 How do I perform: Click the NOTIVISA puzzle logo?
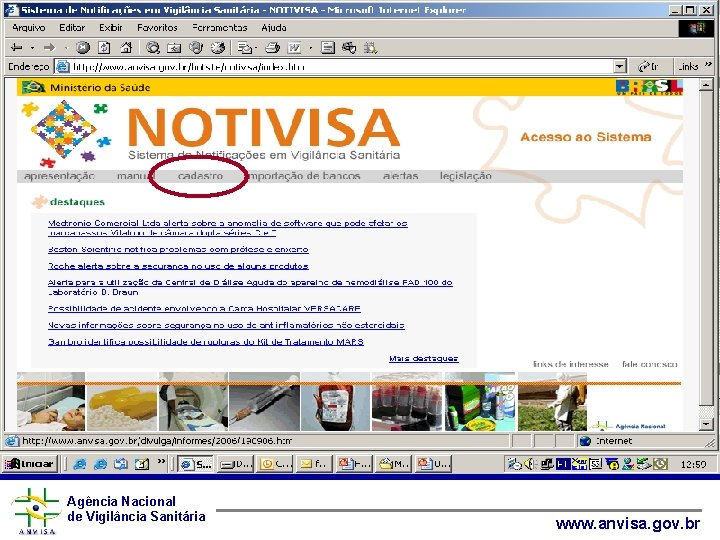[x=67, y=133]
